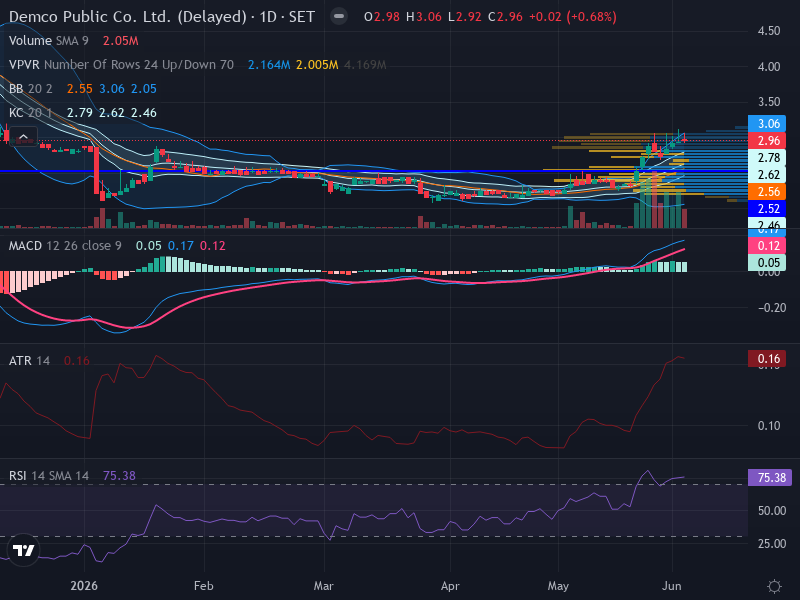This screenshot has width=800, height=600.
Task: Click the delayed data status indicator
Action: click(338, 17)
